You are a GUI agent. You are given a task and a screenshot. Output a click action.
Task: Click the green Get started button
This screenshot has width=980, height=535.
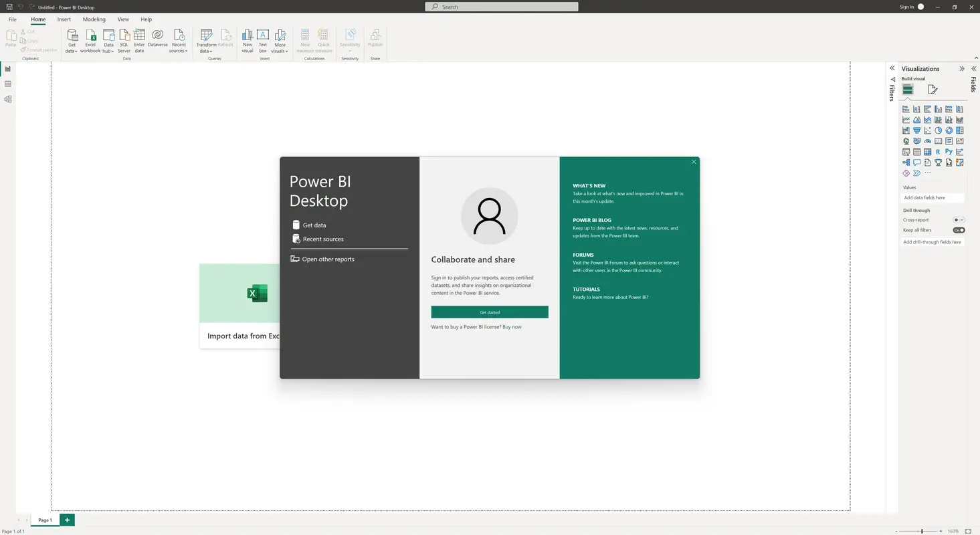click(x=489, y=312)
